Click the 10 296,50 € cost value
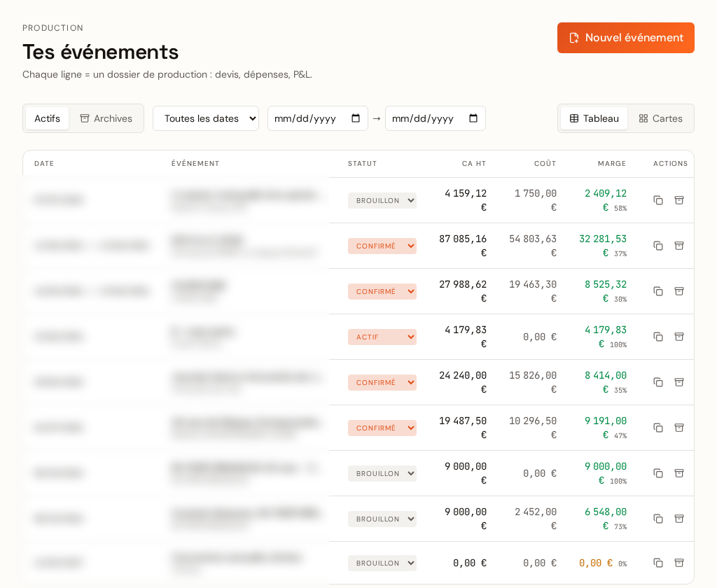Image resolution: width=717 pixels, height=588 pixels. (533, 428)
